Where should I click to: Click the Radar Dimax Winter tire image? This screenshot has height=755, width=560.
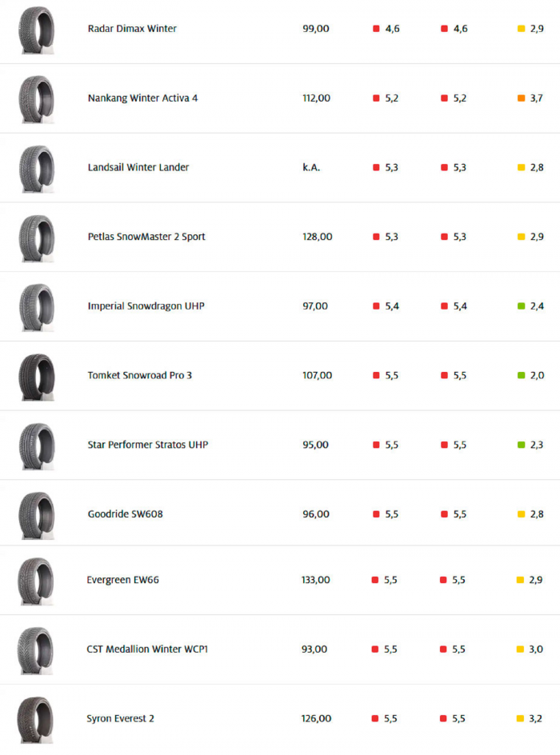37,30
